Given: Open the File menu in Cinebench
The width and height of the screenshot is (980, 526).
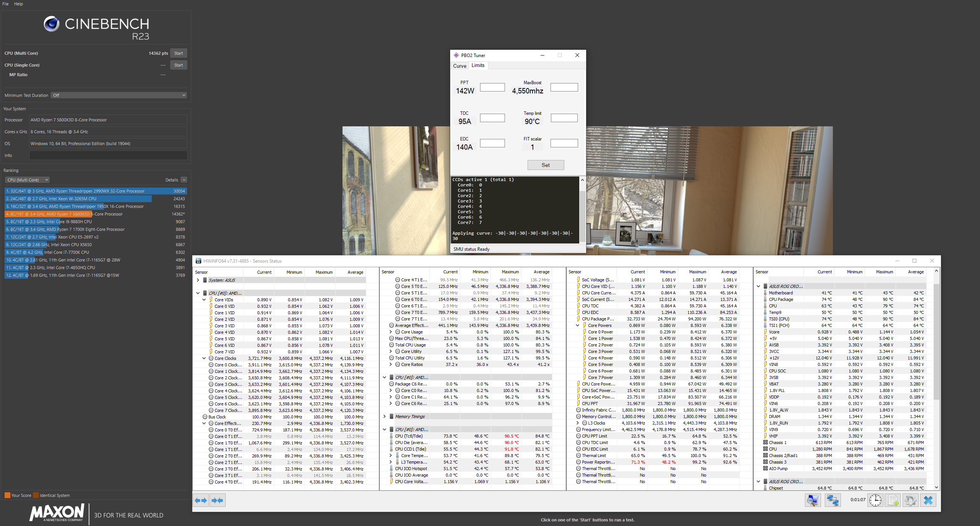Looking at the screenshot, I should (5, 4).
